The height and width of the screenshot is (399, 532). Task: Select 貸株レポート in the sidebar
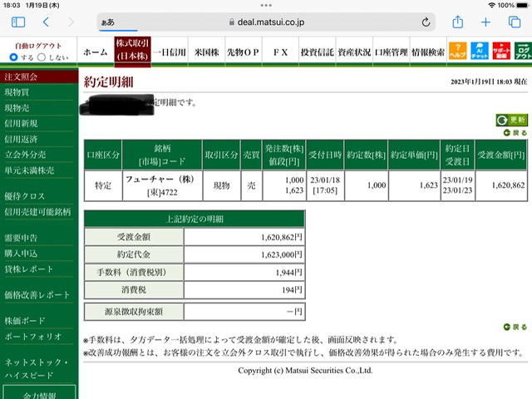coord(29,269)
